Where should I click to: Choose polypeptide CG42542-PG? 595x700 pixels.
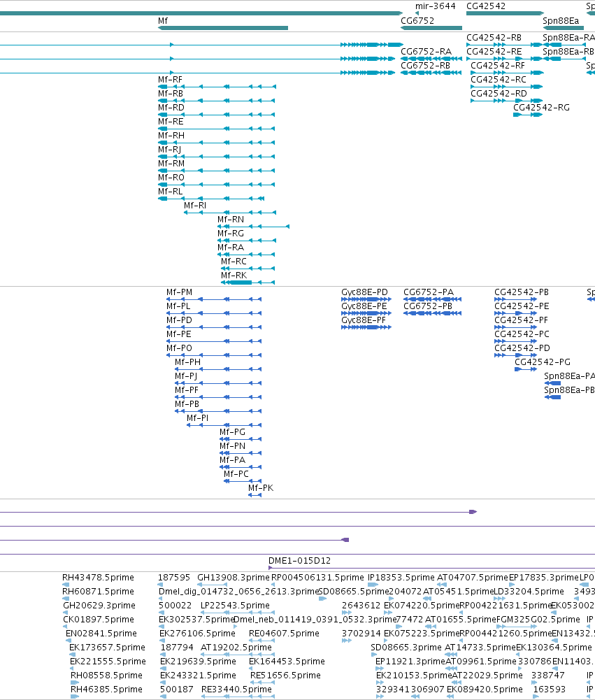543,362
